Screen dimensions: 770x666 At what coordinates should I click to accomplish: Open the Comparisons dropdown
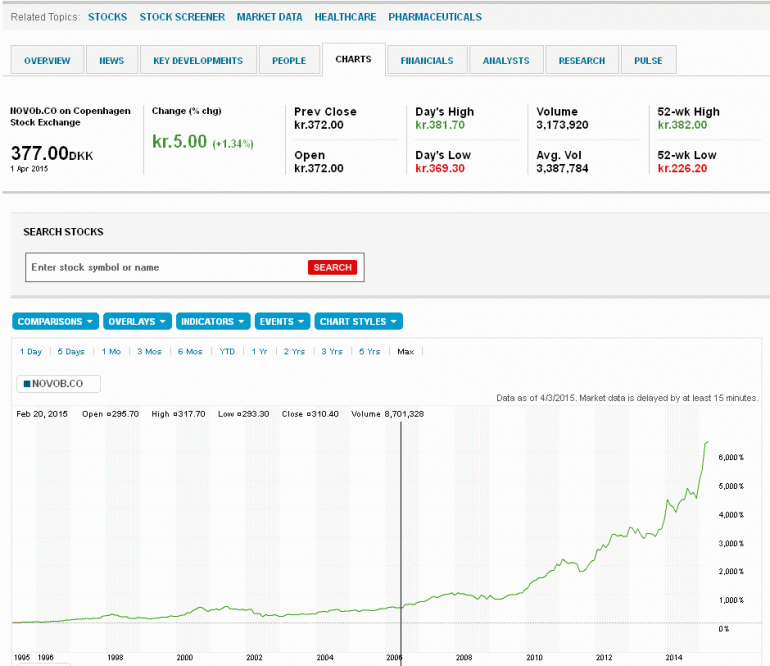tap(56, 322)
